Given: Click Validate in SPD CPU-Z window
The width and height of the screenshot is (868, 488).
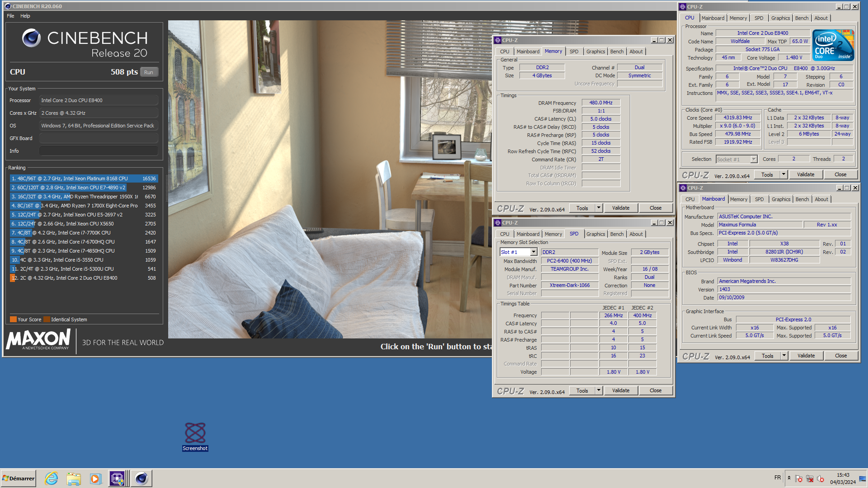Looking at the screenshot, I should [x=621, y=390].
